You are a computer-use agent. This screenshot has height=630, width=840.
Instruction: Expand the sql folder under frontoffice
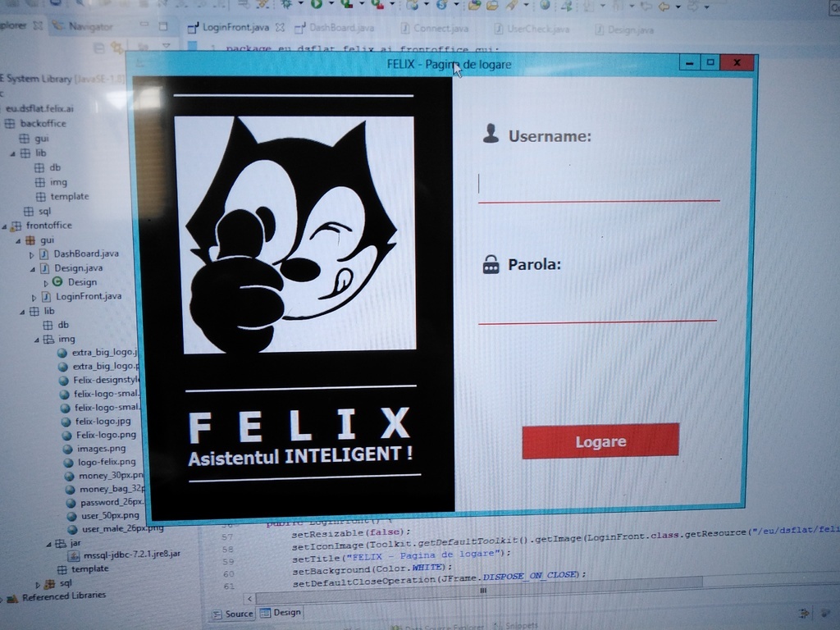38,584
